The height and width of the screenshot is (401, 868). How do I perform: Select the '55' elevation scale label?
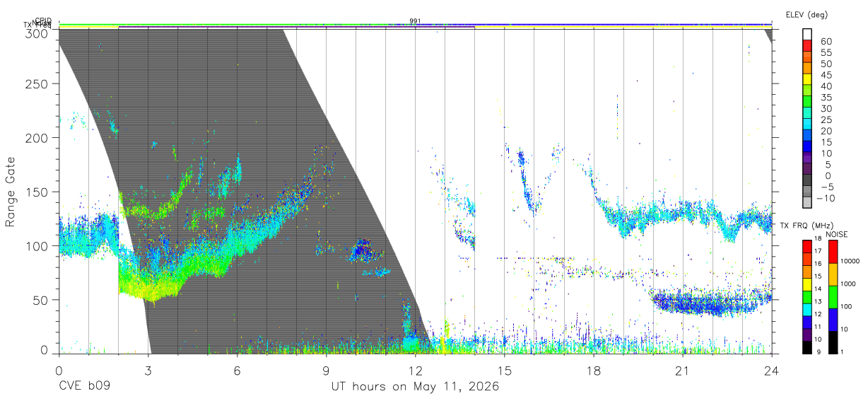[x=826, y=53]
